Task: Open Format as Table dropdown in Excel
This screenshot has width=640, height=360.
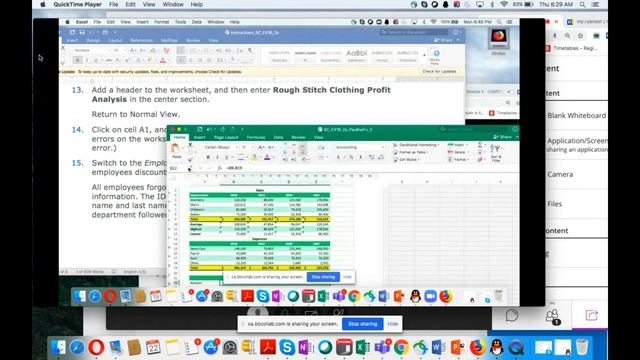Action: tap(411, 152)
